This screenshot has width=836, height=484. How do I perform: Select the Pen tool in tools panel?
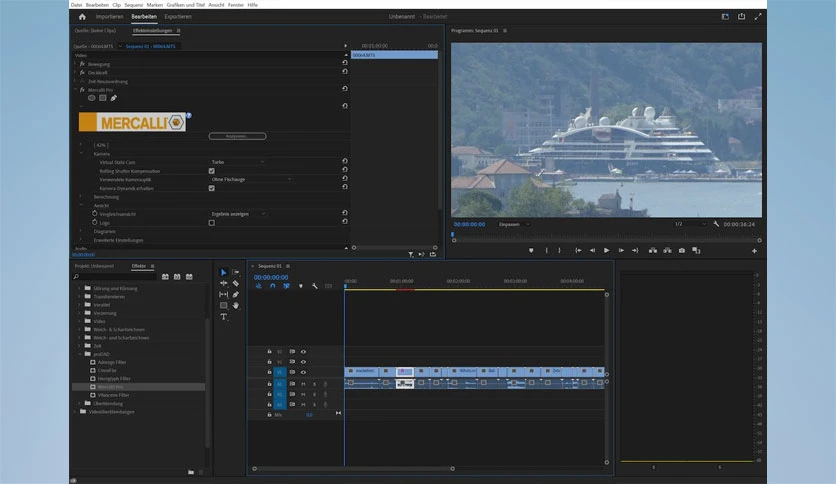236,294
